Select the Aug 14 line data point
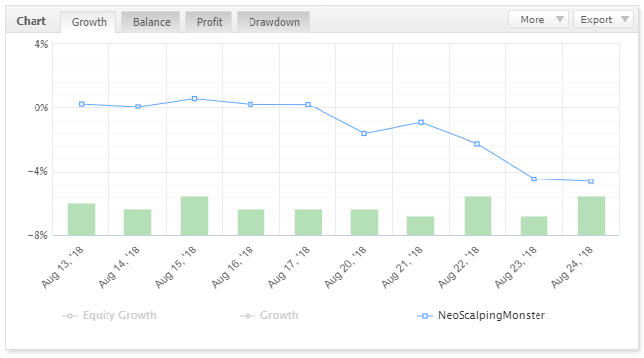The width and height of the screenshot is (644, 358). [138, 107]
